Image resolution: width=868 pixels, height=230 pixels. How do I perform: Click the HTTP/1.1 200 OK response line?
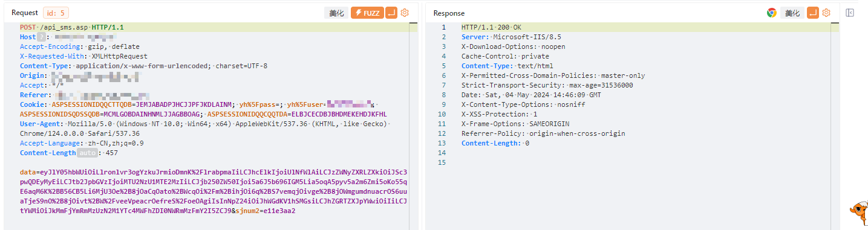(491, 27)
